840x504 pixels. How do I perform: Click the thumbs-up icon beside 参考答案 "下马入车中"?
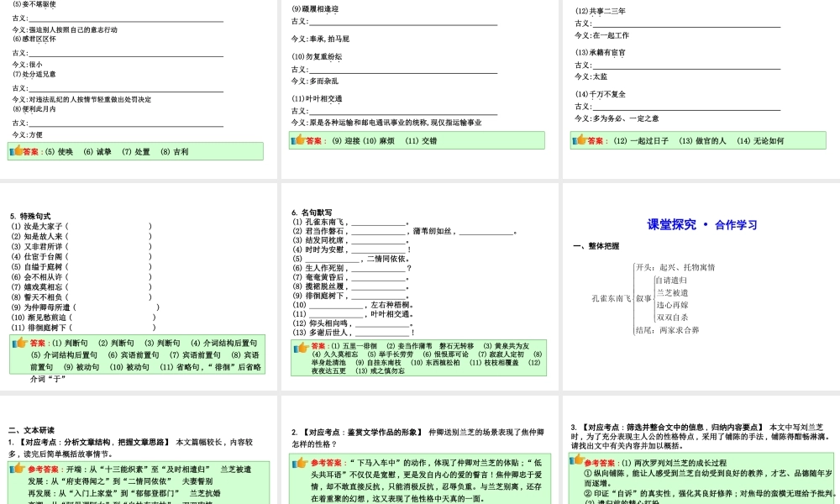click(301, 462)
